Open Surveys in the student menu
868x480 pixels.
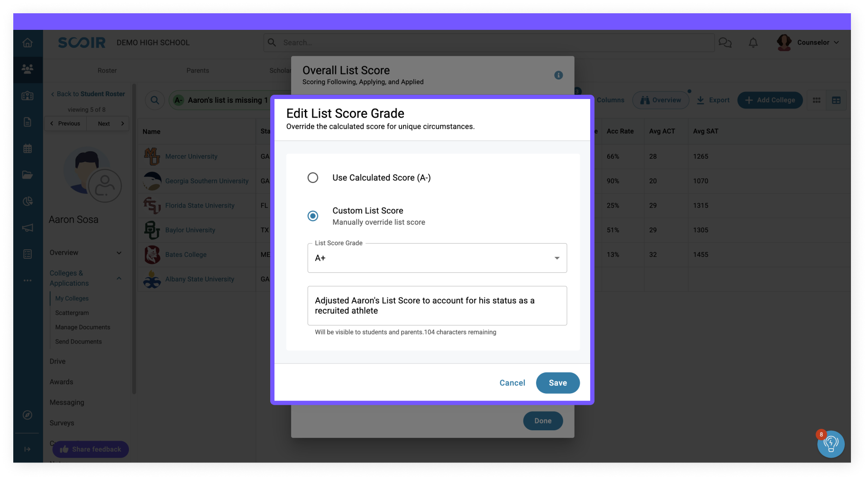click(62, 423)
